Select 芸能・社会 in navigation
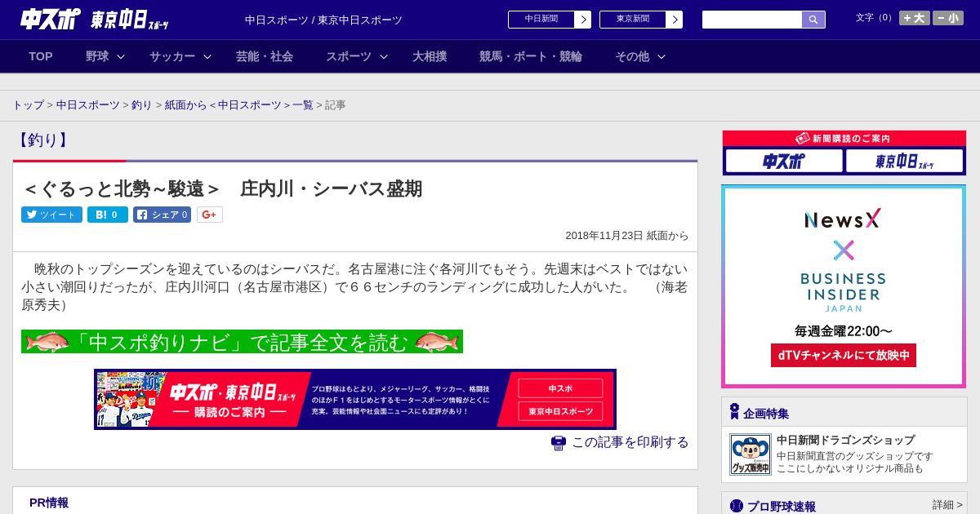Image resolution: width=980 pixels, height=514 pixels. click(265, 56)
